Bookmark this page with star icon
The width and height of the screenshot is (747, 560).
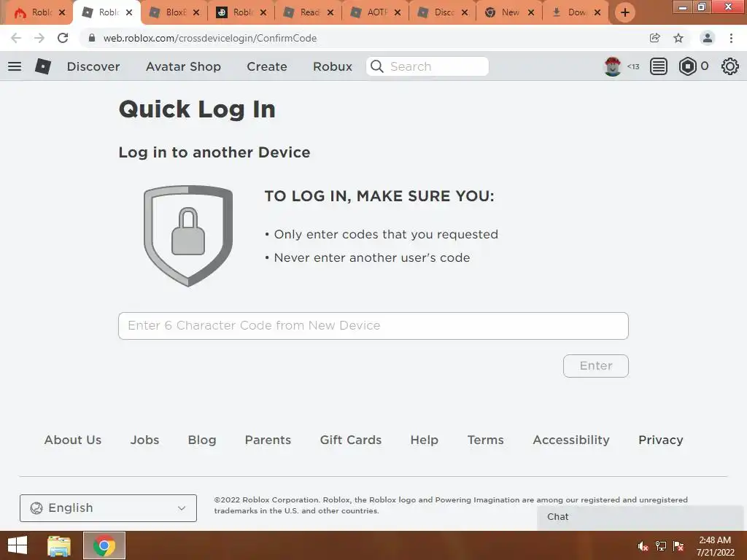[678, 38]
